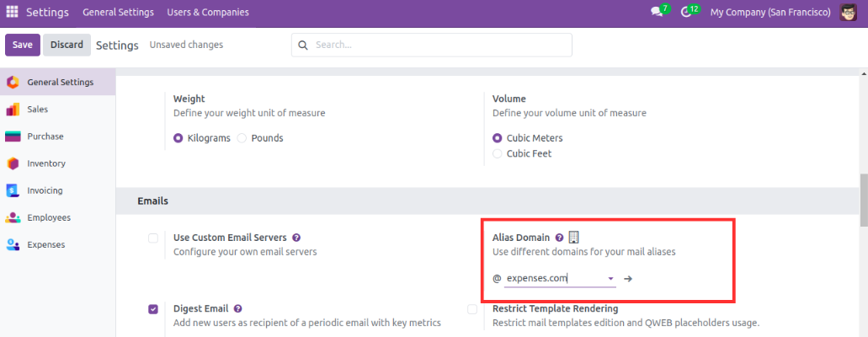Go to Employees settings tab
Image resolution: width=868 pixels, height=337 pixels.
(57, 218)
